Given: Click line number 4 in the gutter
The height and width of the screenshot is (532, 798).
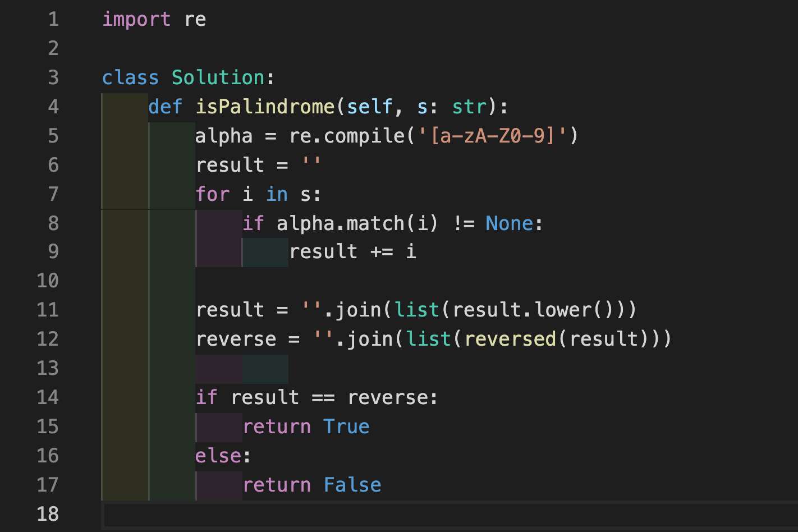Looking at the screenshot, I should point(53,107).
